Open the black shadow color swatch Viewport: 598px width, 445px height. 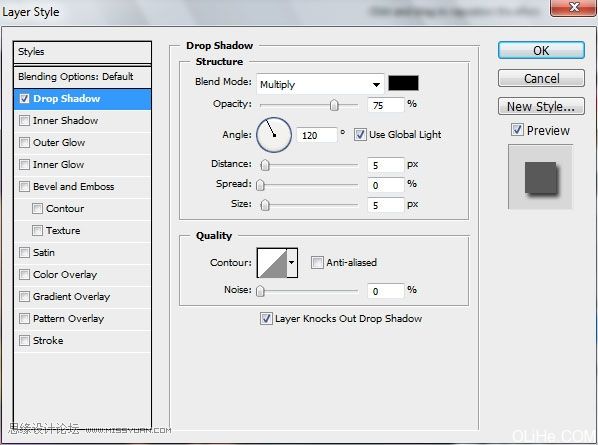point(403,83)
